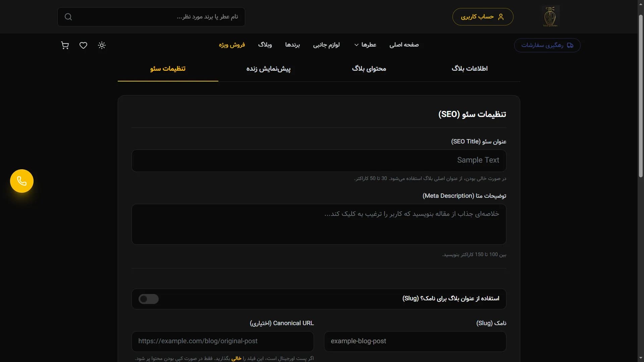Open برندها menu item
Viewport: 644px width, 362px height.
pyautogui.click(x=292, y=45)
